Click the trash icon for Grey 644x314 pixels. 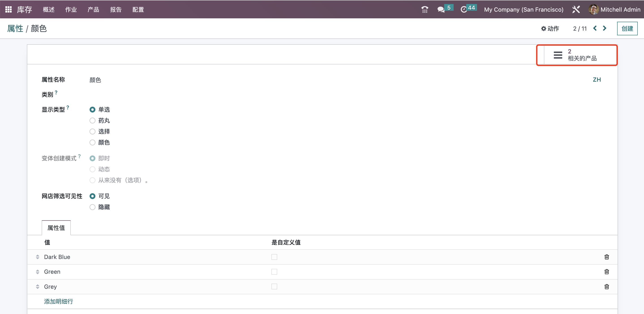(607, 286)
